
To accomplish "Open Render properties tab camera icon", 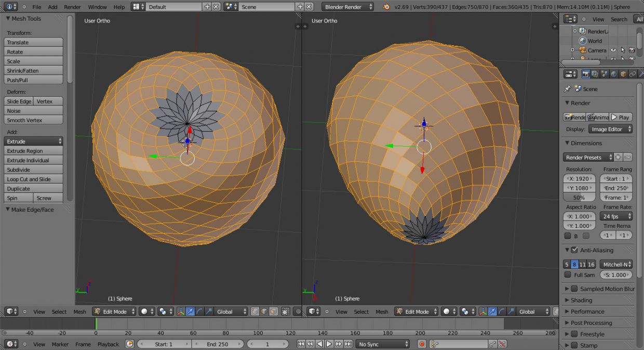I will click(x=586, y=74).
